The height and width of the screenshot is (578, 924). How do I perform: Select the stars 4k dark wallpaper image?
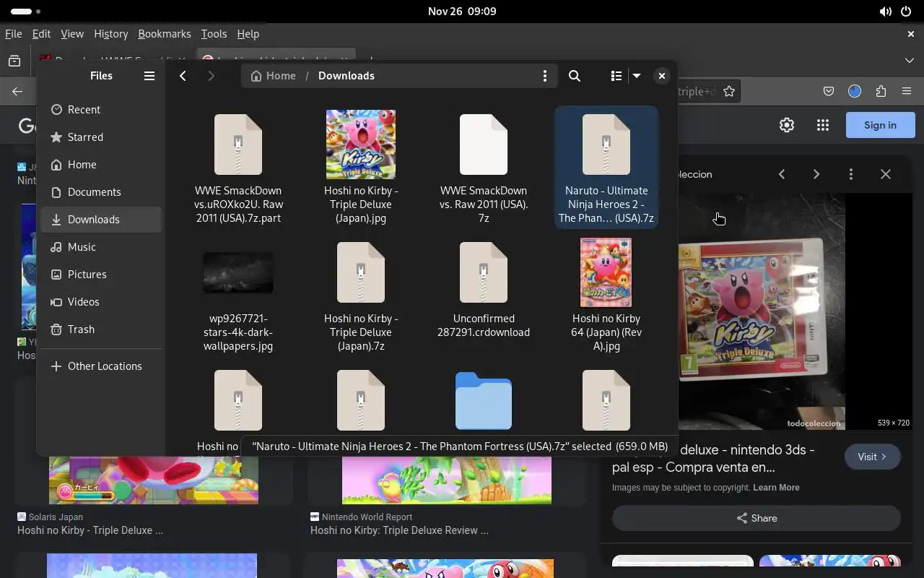[x=238, y=296]
